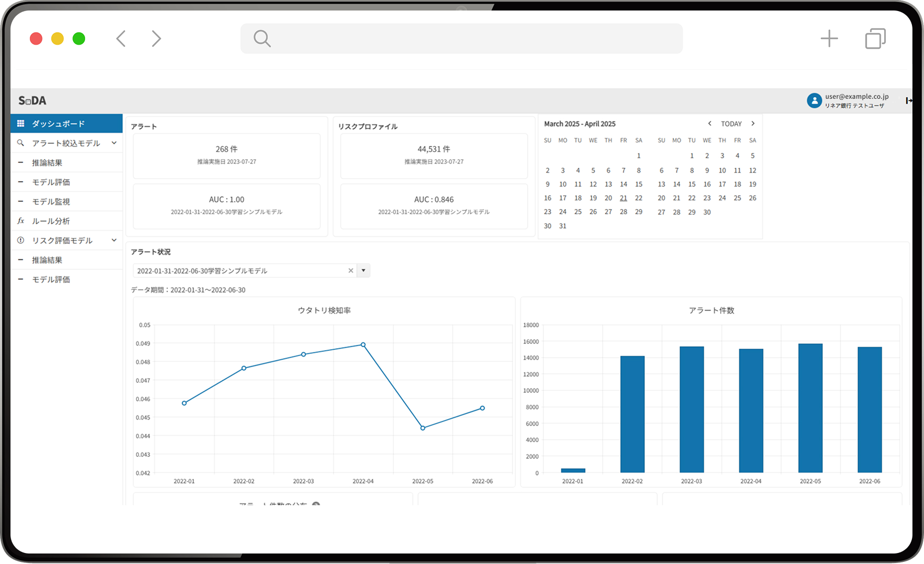The height and width of the screenshot is (564, 924).
Task: Click the 268 件 alert count card
Action: coord(227,156)
